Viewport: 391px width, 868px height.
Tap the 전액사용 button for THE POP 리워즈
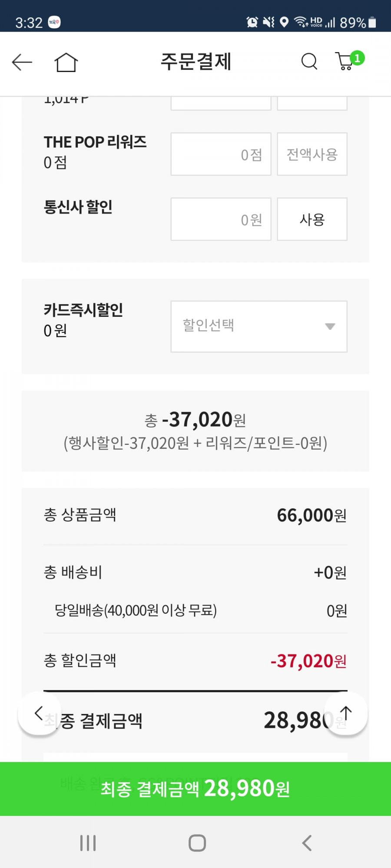pyautogui.click(x=312, y=154)
